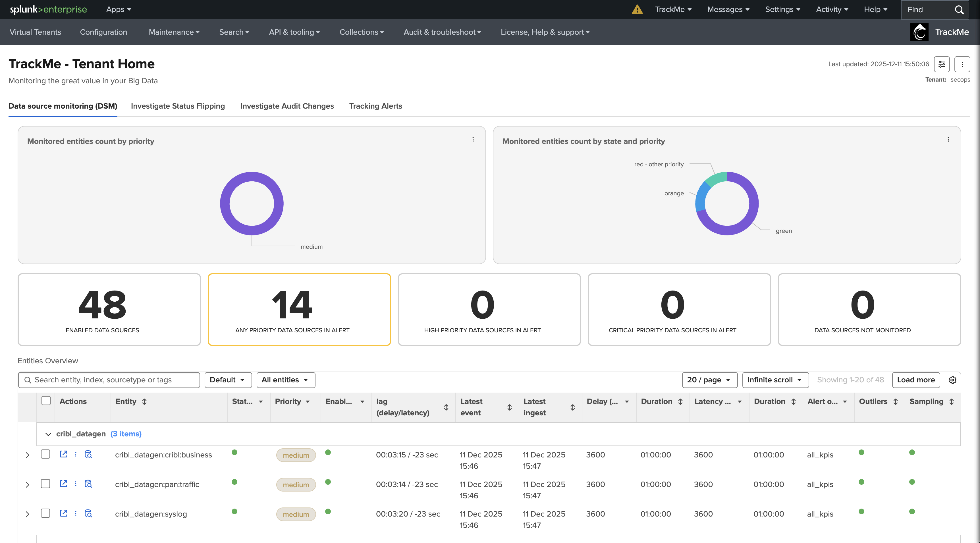
Task: Click the search magnifier icon in Find box
Action: pyautogui.click(x=959, y=9)
